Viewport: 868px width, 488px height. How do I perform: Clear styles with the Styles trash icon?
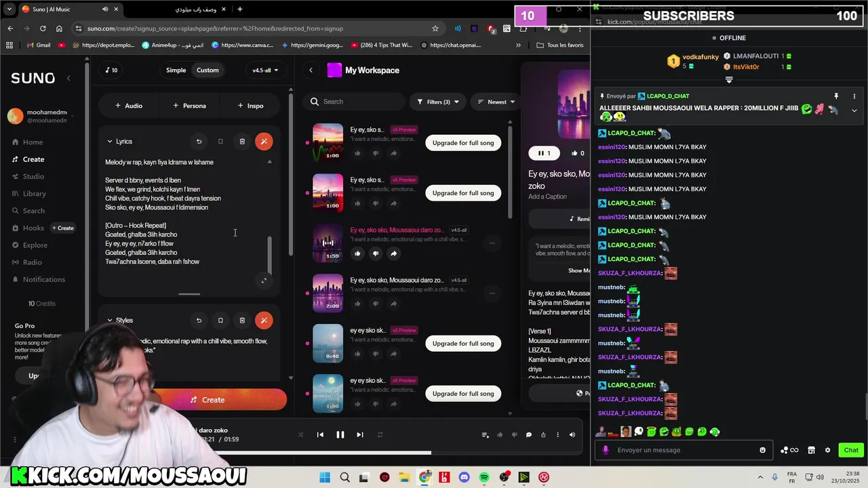[242, 320]
